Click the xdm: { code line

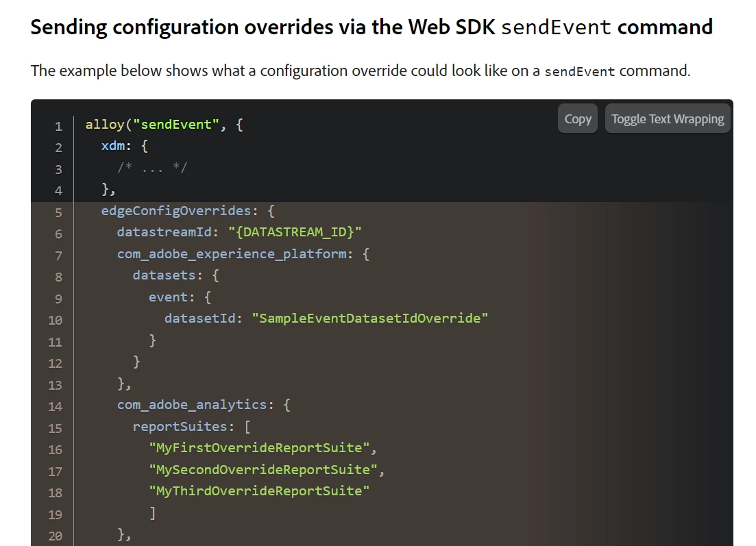(x=124, y=146)
